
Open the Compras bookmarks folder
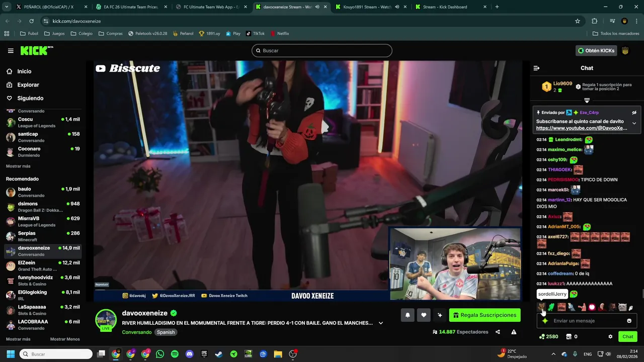(x=111, y=34)
